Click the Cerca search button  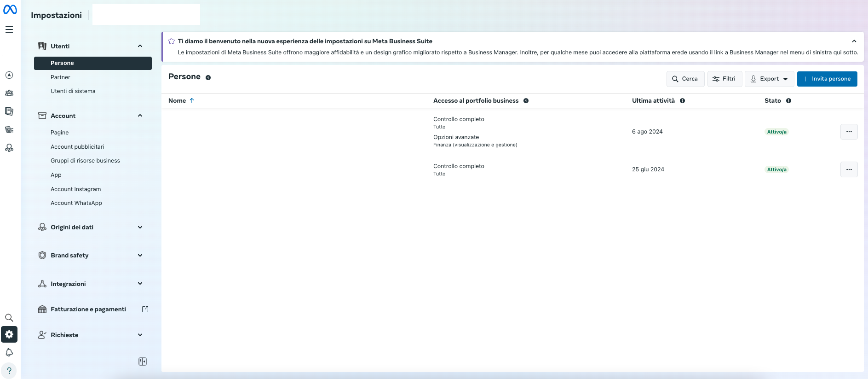click(x=685, y=79)
